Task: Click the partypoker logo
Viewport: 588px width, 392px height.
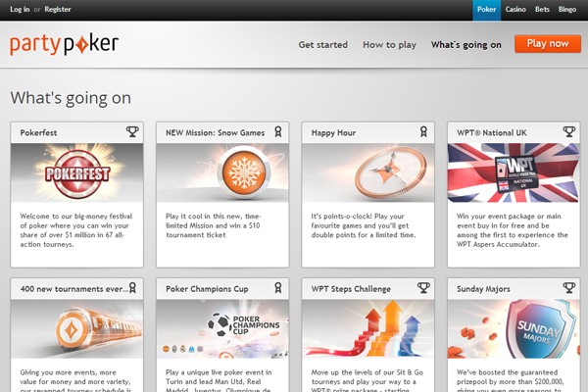Action: click(x=64, y=45)
